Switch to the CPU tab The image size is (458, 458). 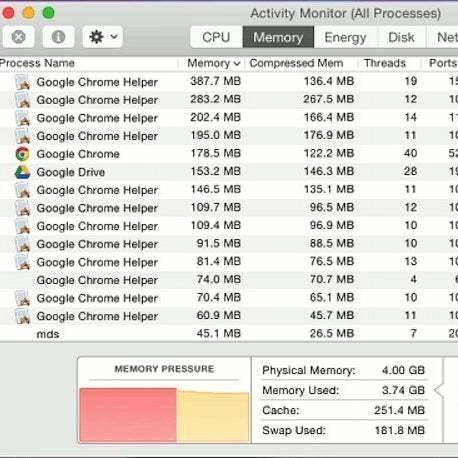tap(216, 37)
